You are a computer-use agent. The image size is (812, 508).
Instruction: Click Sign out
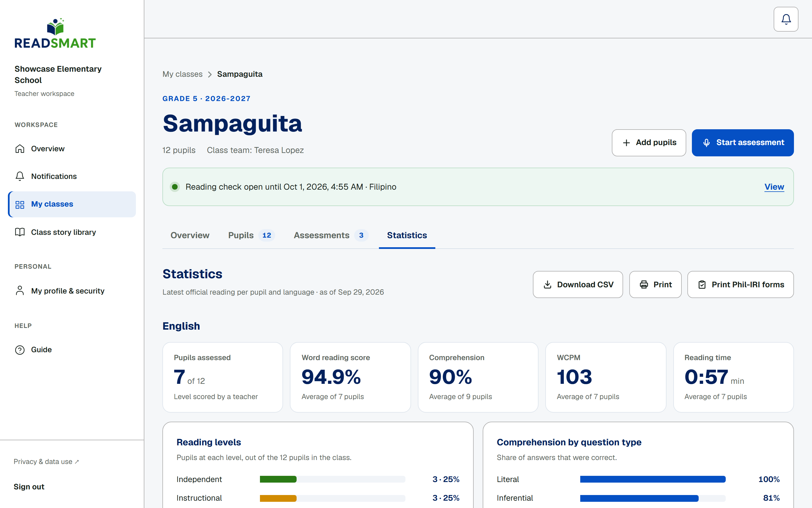[x=29, y=487]
